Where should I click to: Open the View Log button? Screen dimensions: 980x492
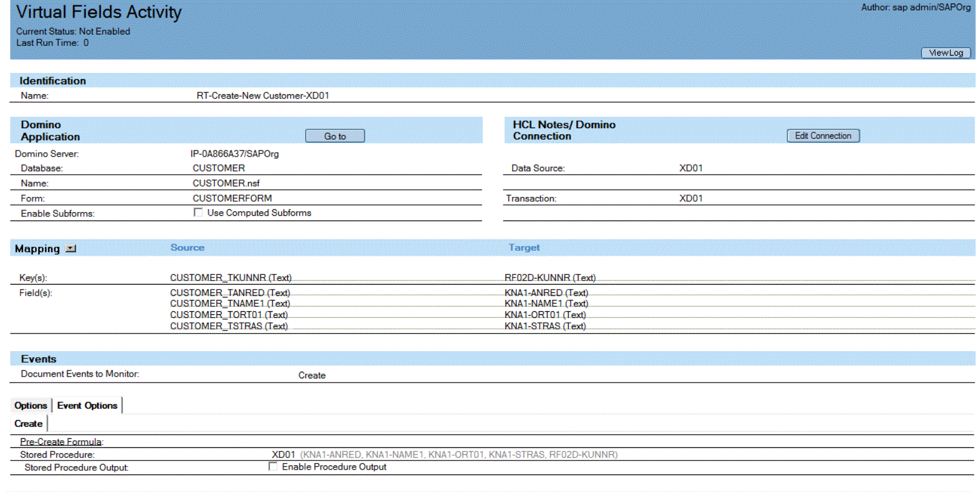click(945, 53)
